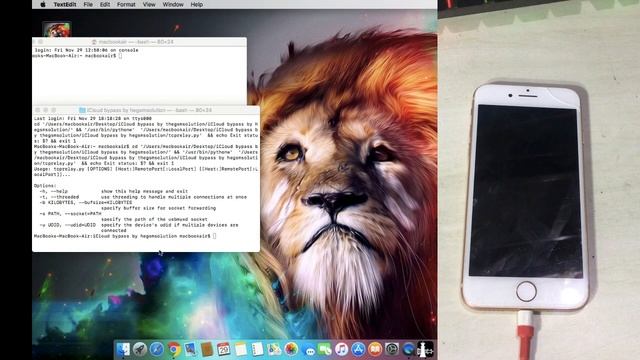640x360 pixels.
Task: Open the Window menu
Action: [173, 4]
